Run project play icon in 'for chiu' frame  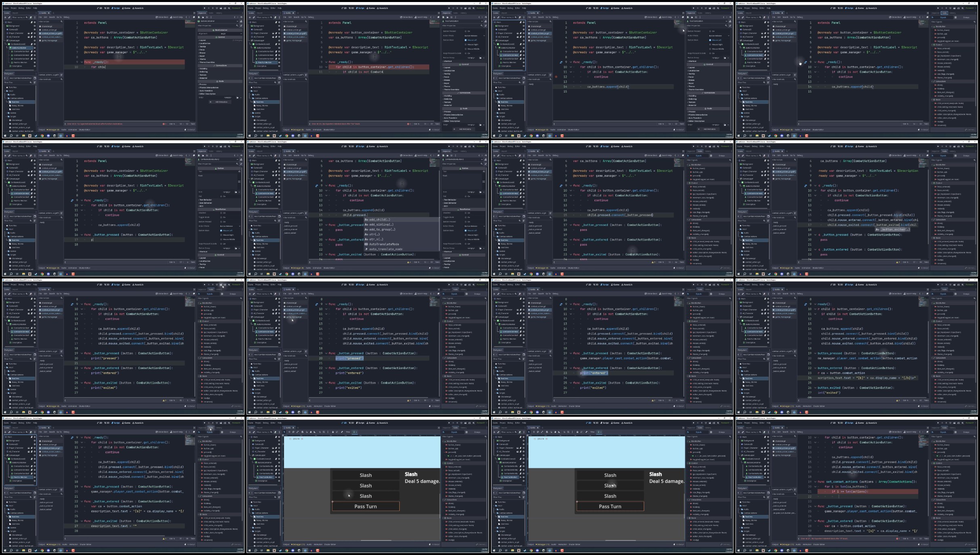pyautogui.click(x=204, y=8)
